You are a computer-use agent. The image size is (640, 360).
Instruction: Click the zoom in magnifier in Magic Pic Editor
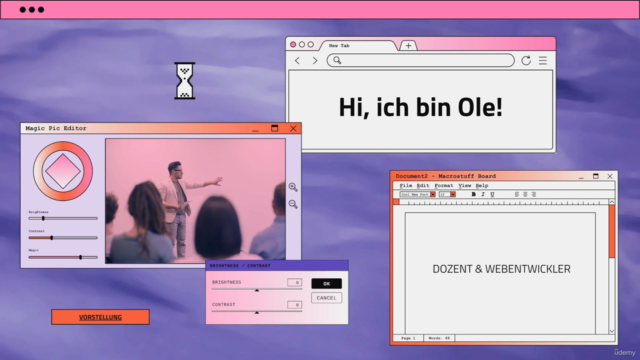(293, 187)
